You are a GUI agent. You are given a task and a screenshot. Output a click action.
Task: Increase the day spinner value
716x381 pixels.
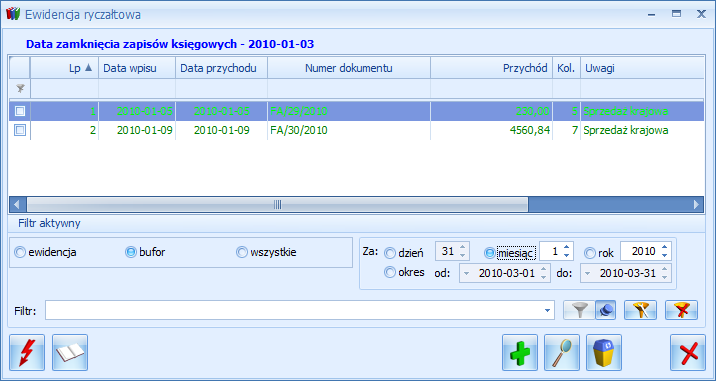pyautogui.click(x=463, y=247)
